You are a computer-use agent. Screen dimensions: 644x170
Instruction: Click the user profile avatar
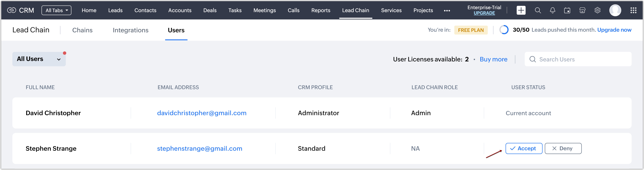pos(615,10)
